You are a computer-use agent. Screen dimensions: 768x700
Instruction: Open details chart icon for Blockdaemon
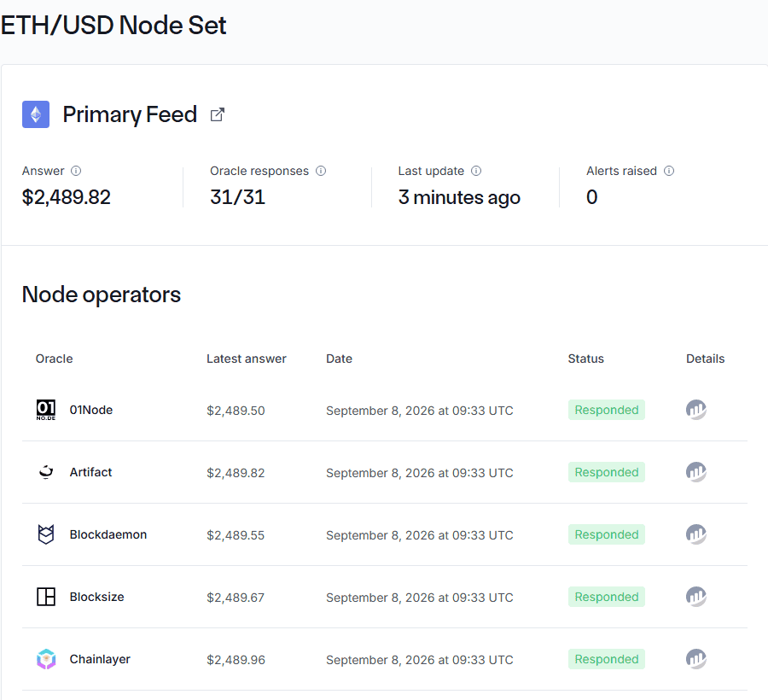(696, 534)
